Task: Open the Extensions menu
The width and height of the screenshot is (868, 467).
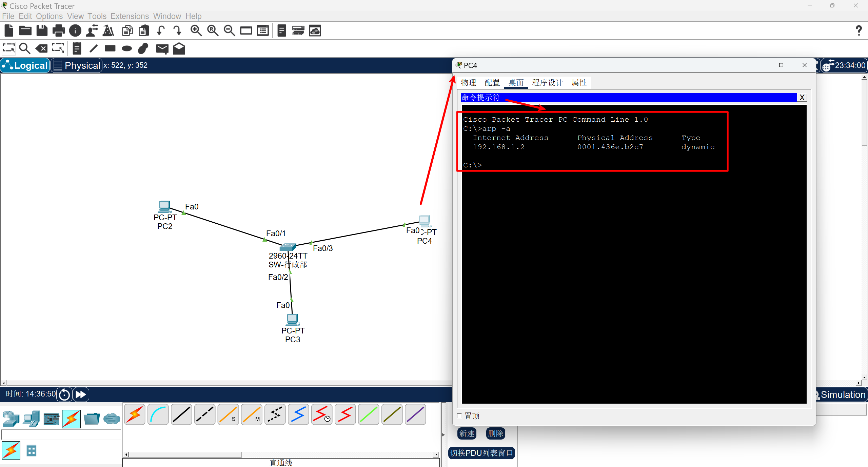Action: tap(130, 16)
